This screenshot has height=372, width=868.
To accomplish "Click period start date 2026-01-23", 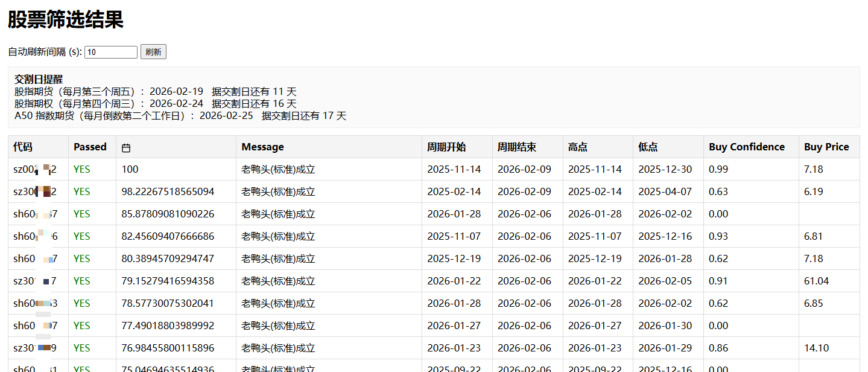I will (454, 348).
